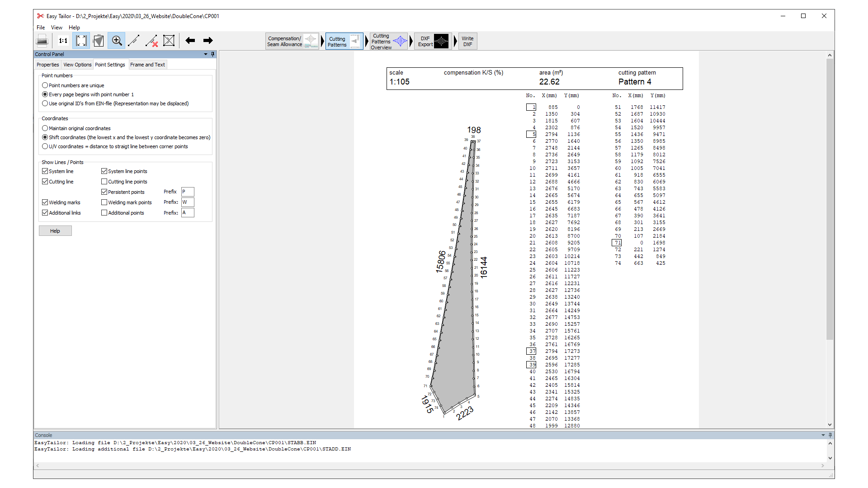Go to next pattern with right arrow
The image size is (868, 488).
tap(208, 41)
